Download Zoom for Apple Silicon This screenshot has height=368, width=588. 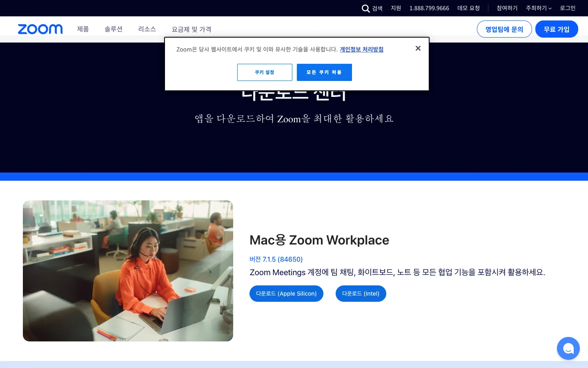(286, 294)
